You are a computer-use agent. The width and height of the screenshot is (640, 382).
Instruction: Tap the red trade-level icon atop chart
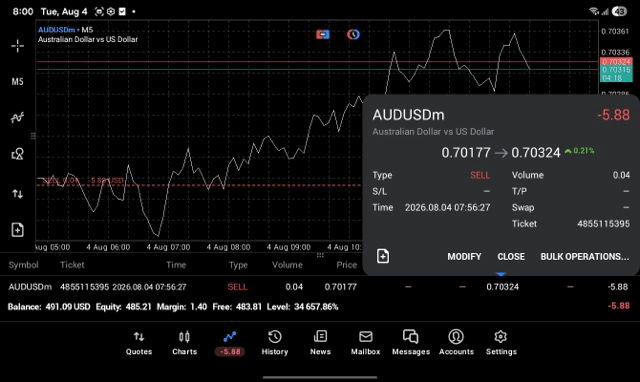pos(322,35)
